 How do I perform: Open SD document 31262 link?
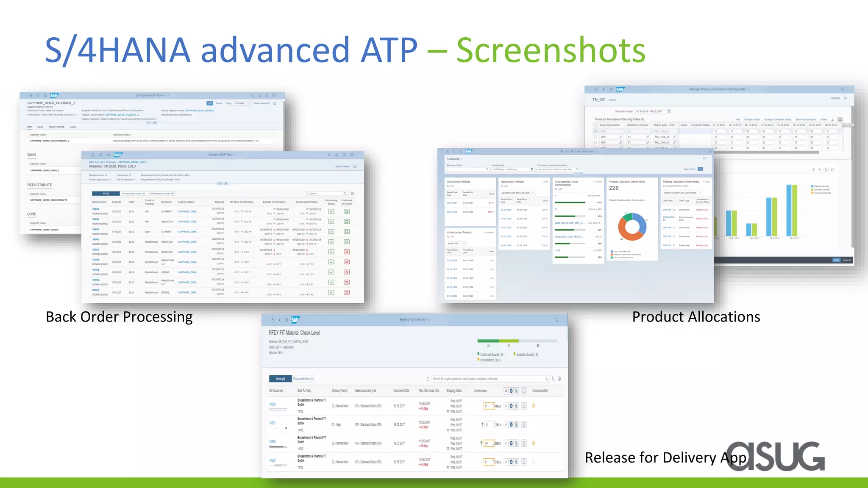pos(272,460)
